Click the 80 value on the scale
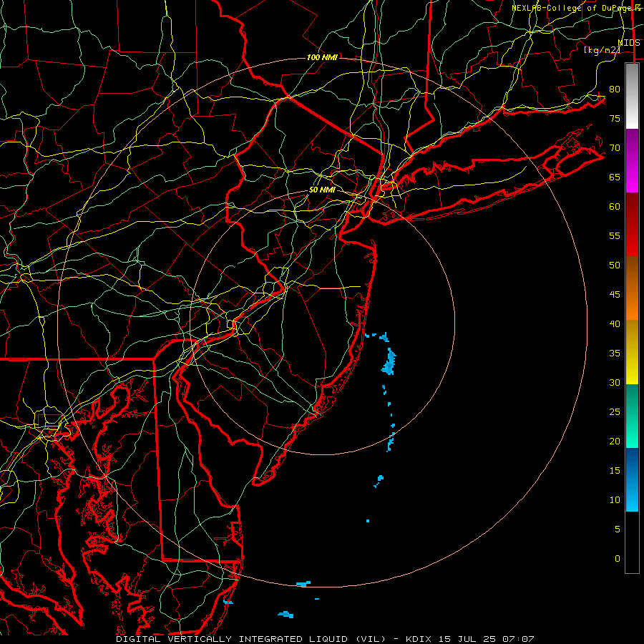 pos(615,89)
